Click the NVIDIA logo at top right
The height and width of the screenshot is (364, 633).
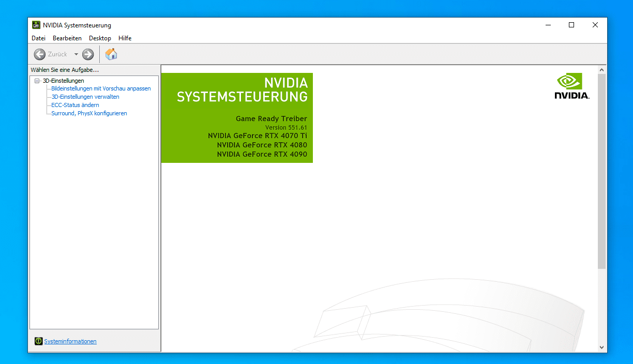click(572, 86)
